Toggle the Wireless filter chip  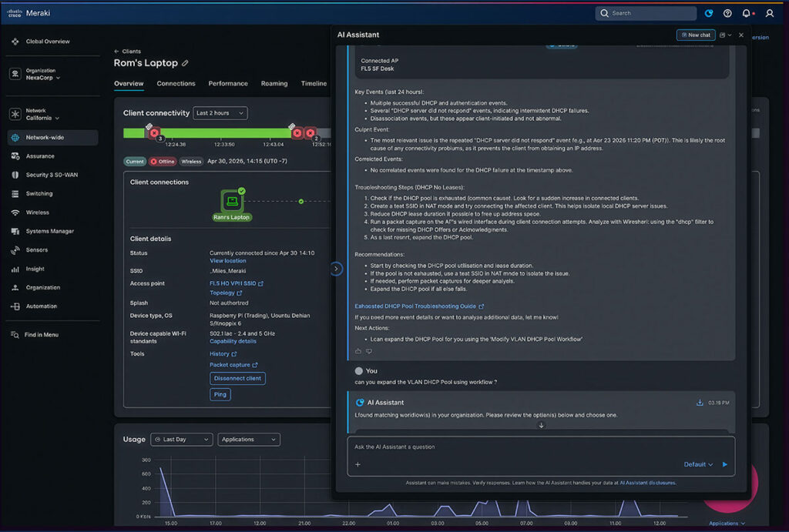coord(191,162)
